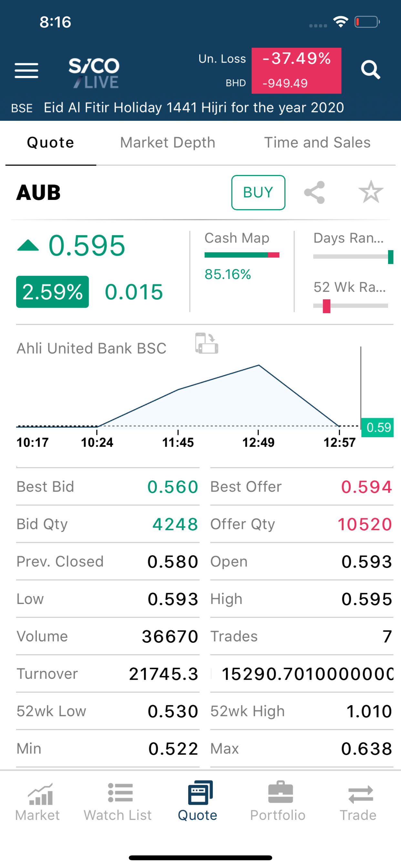Tap the -949.49 BHD loss value

click(285, 83)
